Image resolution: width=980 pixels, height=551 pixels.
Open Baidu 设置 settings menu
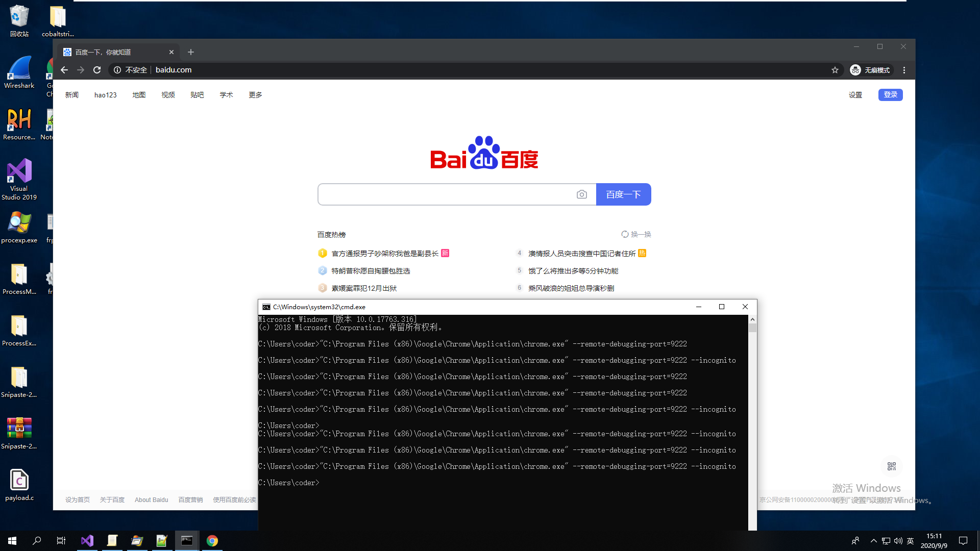(855, 95)
